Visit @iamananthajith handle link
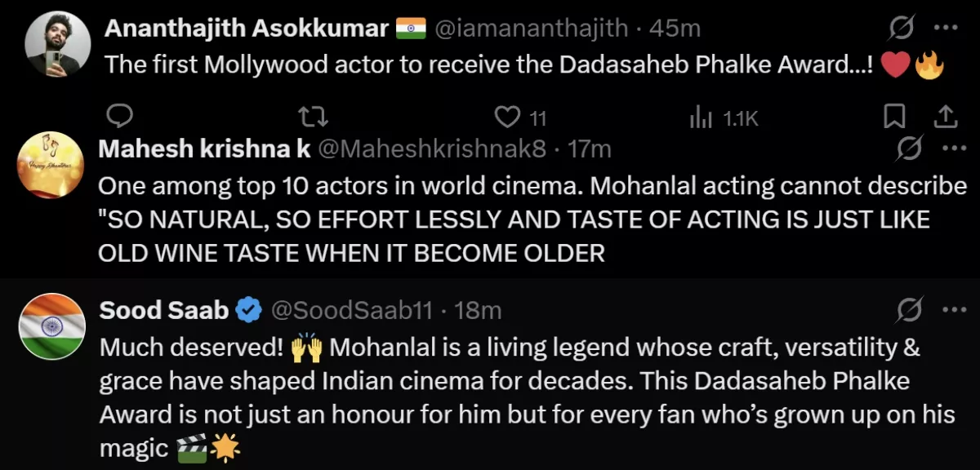Image resolution: width=980 pixels, height=470 pixels. [x=532, y=29]
